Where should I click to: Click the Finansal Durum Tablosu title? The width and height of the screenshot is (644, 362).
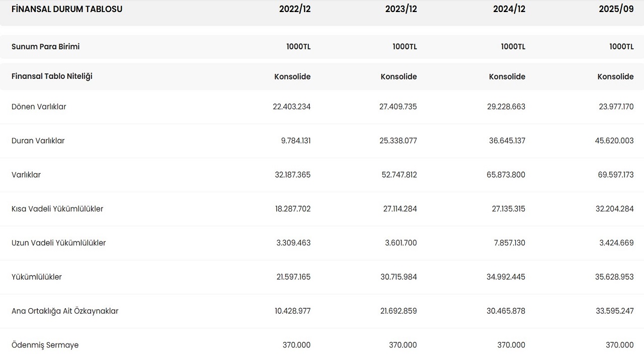(x=67, y=9)
